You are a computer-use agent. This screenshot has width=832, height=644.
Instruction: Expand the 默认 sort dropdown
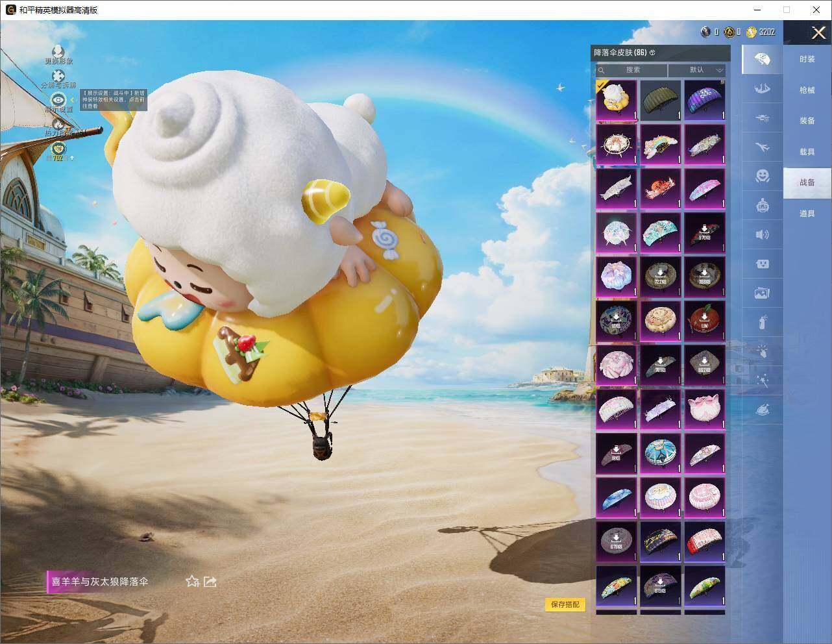click(x=697, y=70)
